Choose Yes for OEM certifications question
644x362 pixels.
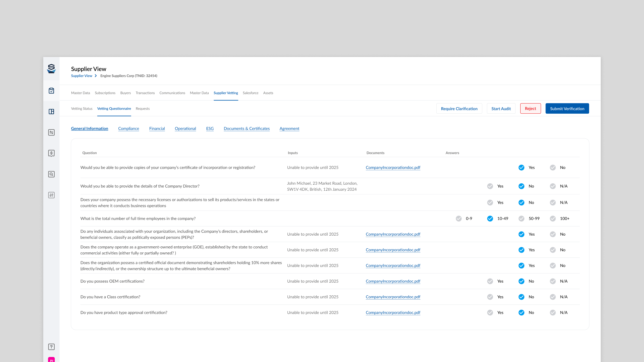490,281
